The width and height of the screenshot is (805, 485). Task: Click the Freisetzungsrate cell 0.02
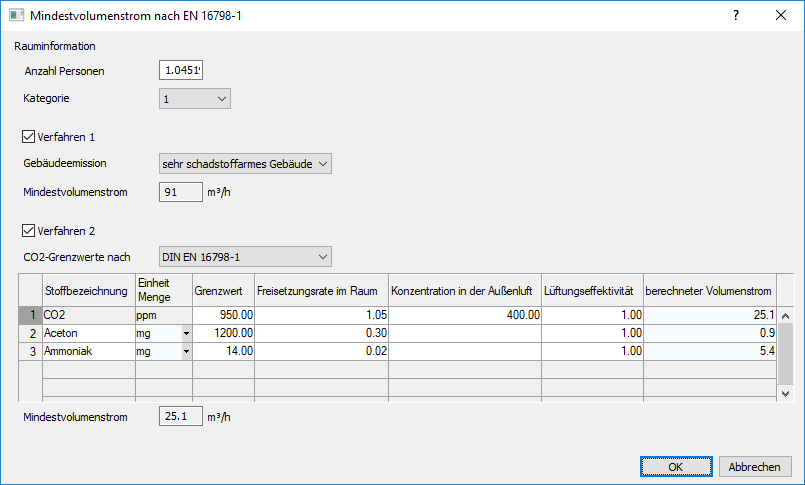[x=321, y=352]
